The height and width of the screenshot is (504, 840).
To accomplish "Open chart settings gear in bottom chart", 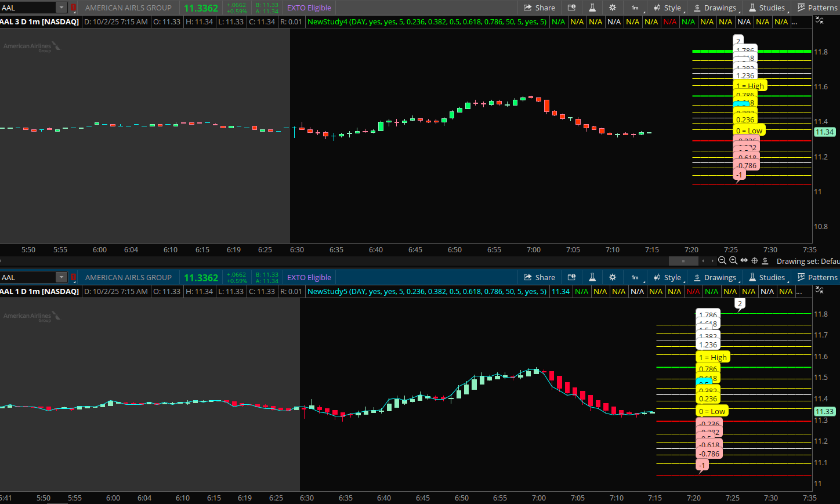I will point(613,277).
